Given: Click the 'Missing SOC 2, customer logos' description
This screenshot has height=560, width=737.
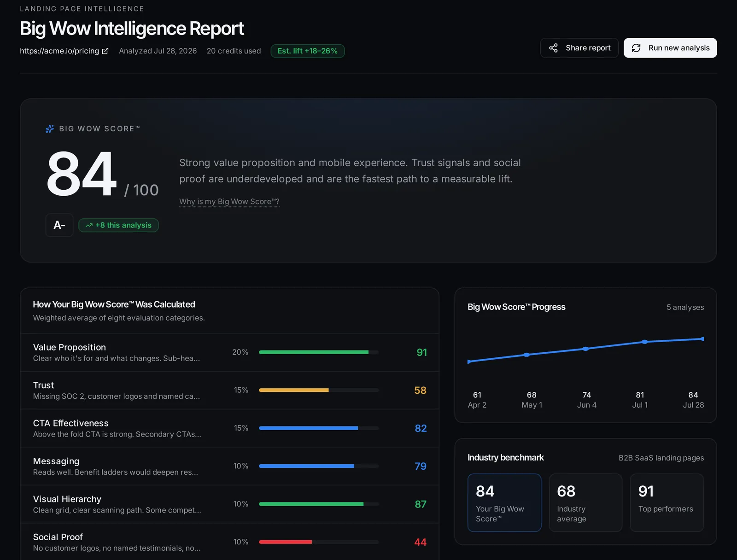Looking at the screenshot, I should click(x=117, y=396).
